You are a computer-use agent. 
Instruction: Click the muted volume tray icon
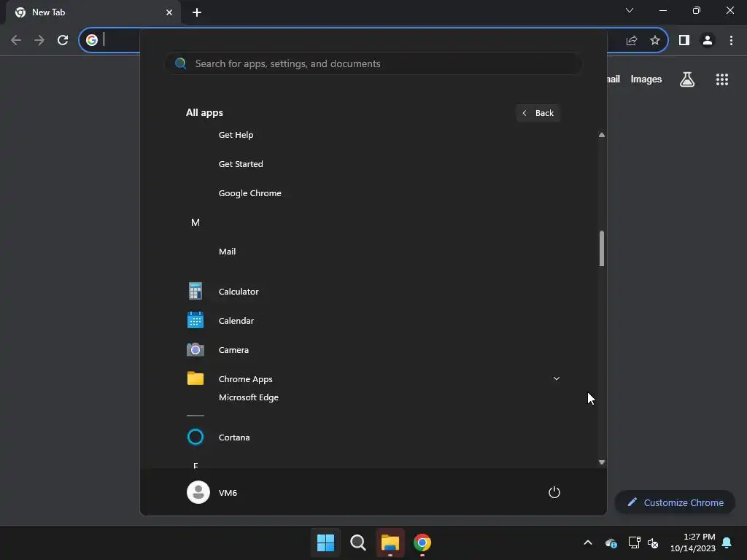click(653, 542)
